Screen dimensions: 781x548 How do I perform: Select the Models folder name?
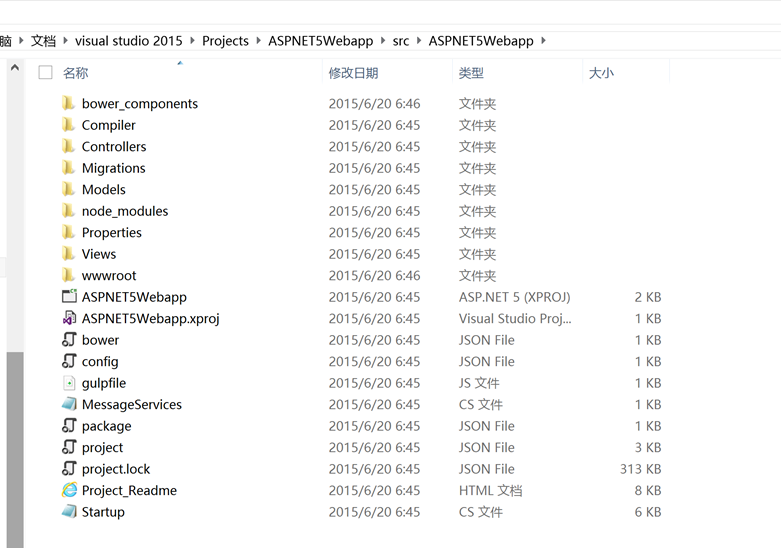pyautogui.click(x=103, y=189)
